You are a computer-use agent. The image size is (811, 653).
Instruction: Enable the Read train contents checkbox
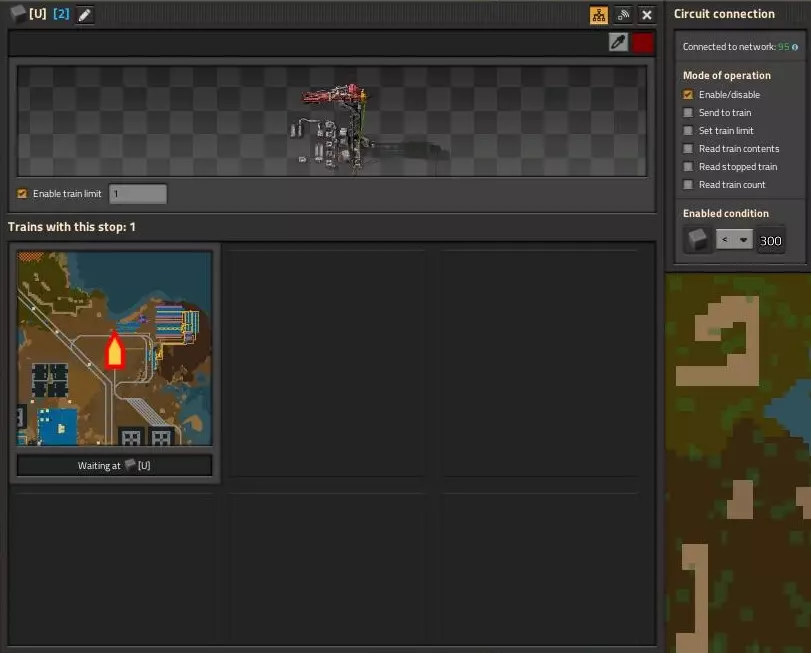[x=688, y=149]
